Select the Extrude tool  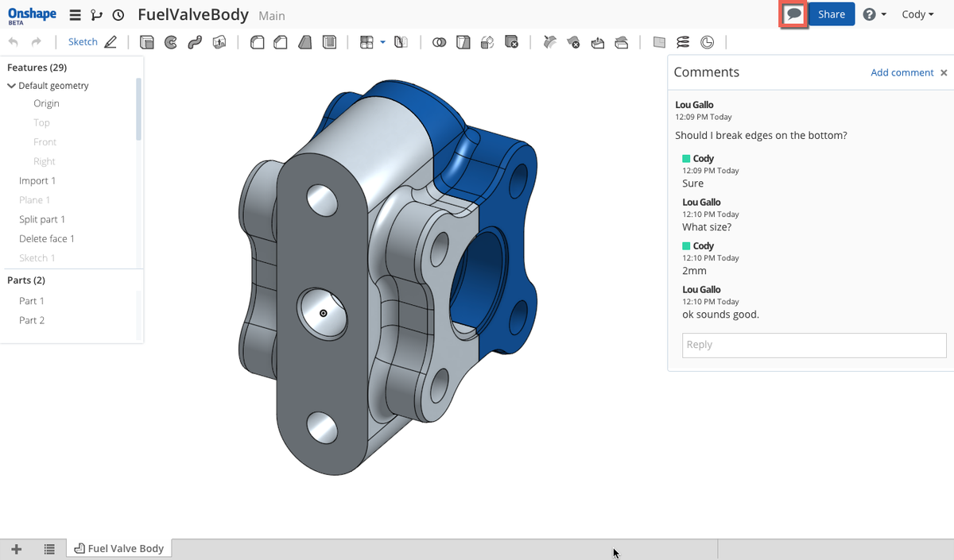[x=147, y=42]
